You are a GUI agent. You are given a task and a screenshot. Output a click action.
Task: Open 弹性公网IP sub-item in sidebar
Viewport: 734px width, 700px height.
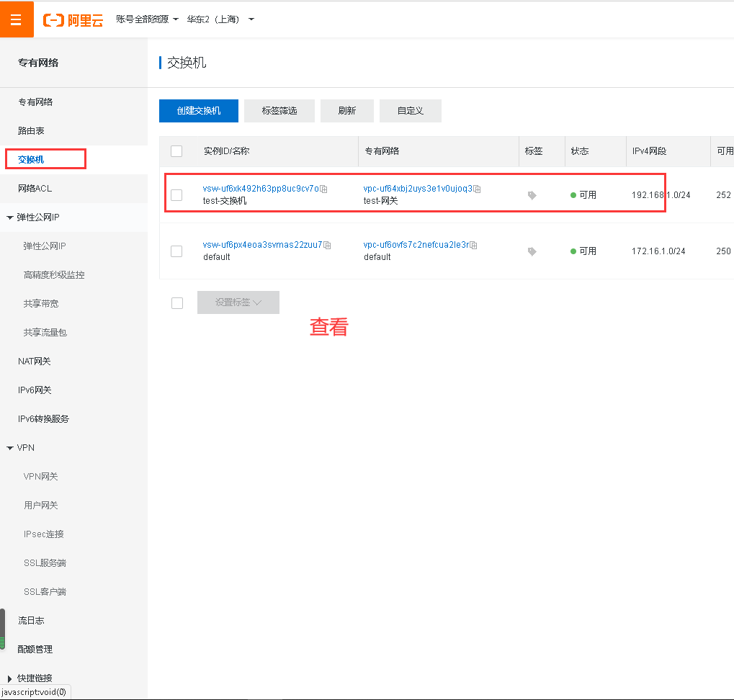coord(45,246)
